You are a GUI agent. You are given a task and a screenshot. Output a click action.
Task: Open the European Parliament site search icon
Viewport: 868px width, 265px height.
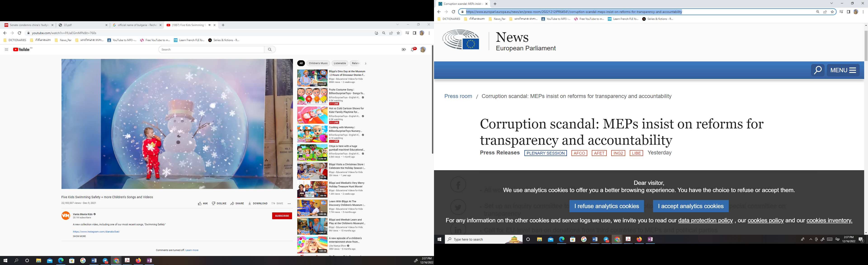coord(818,70)
